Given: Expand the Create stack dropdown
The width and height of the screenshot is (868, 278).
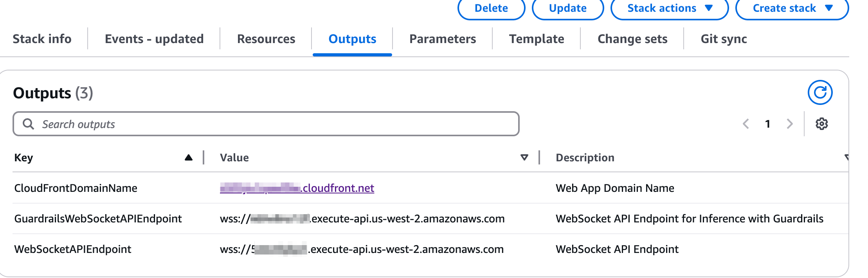Looking at the screenshot, I should (792, 9).
